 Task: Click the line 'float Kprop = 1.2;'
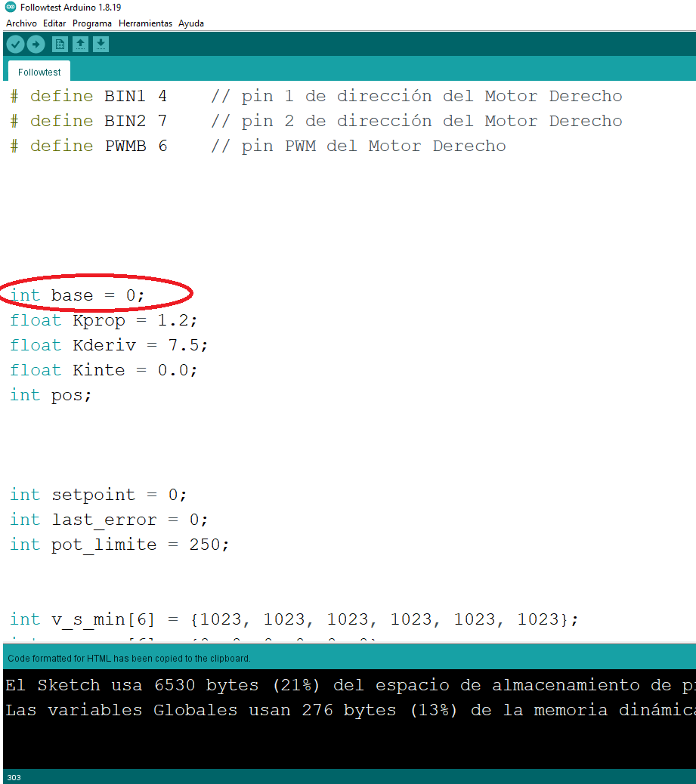click(104, 320)
